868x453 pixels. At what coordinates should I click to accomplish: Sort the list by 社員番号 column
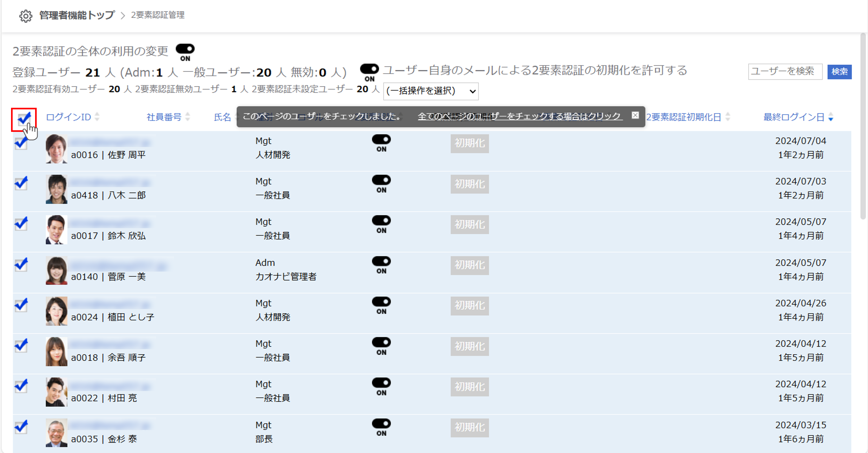tap(188, 117)
